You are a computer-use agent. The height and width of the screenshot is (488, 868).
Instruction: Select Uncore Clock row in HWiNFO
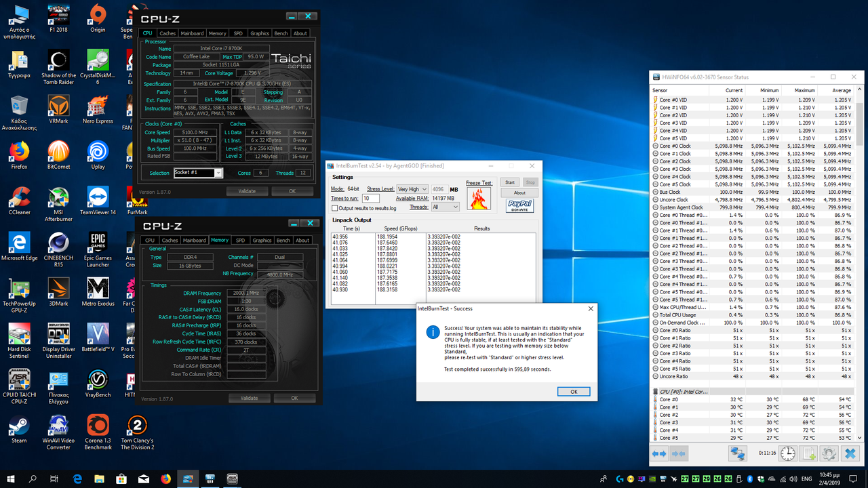tap(752, 199)
